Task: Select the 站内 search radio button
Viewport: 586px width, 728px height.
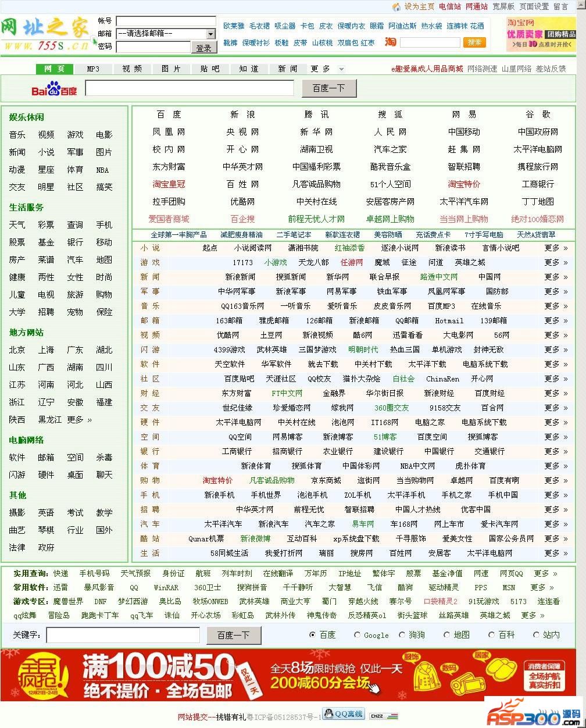Action: point(536,635)
